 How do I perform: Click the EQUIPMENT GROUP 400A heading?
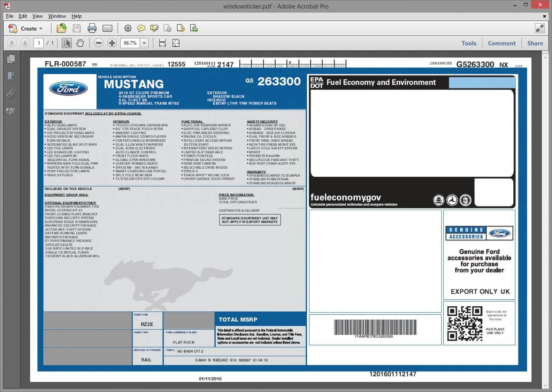coord(66,195)
